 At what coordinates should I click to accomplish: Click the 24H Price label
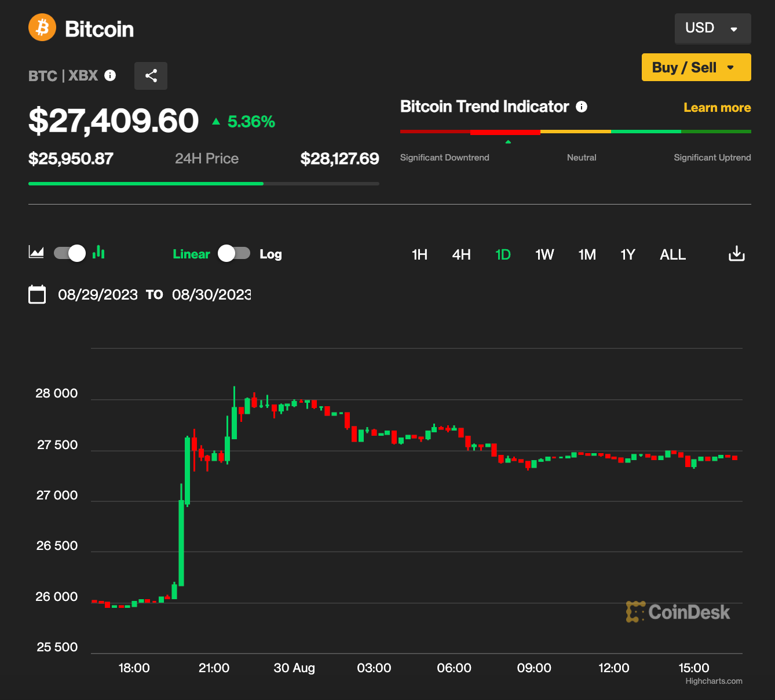(x=207, y=158)
